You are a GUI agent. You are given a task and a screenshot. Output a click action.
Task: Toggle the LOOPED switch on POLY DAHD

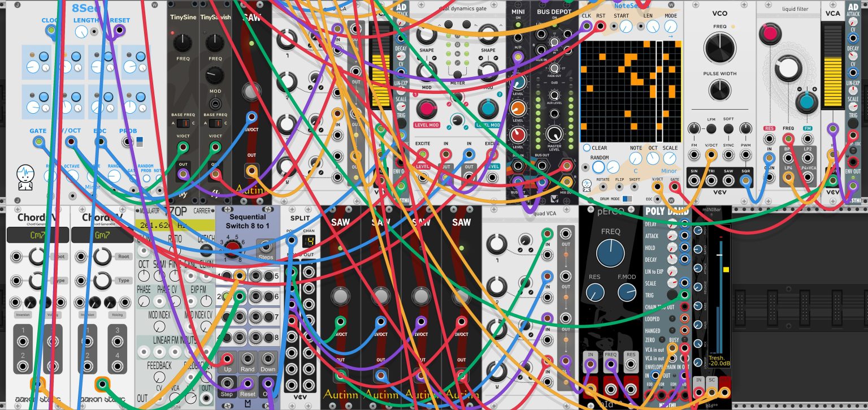point(672,318)
